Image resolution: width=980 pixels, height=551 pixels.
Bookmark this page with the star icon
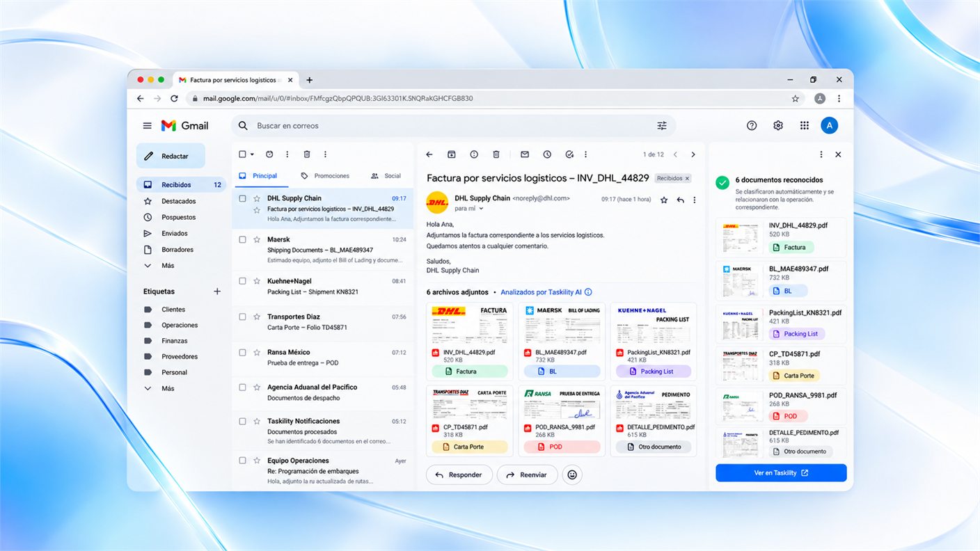[796, 99]
